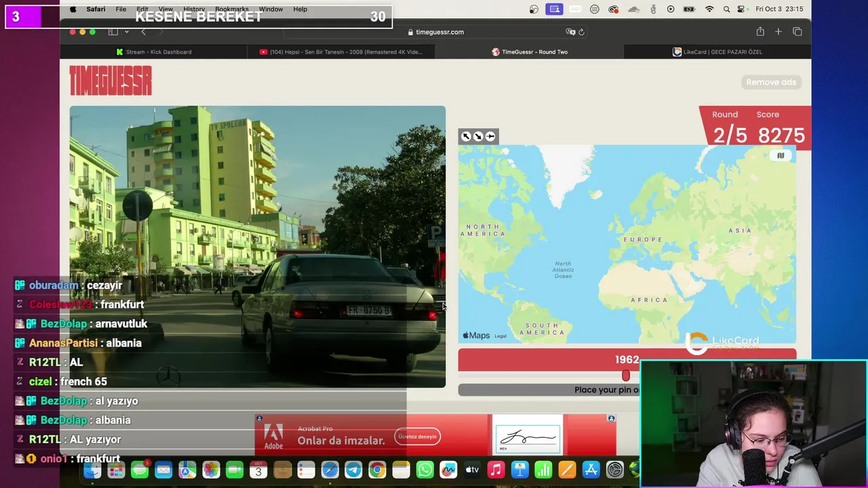Viewport: 868px width, 488px height.
Task: Open the Window menu
Action: (x=271, y=9)
